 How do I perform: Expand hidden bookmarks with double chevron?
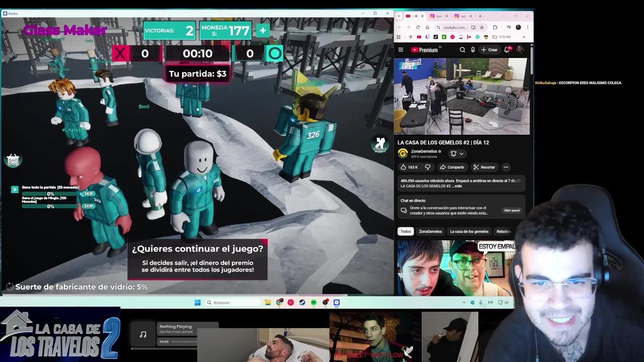click(524, 37)
